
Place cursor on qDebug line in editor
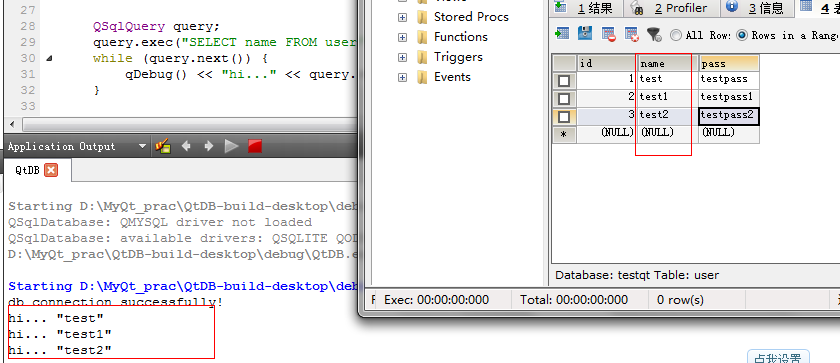[x=241, y=74]
